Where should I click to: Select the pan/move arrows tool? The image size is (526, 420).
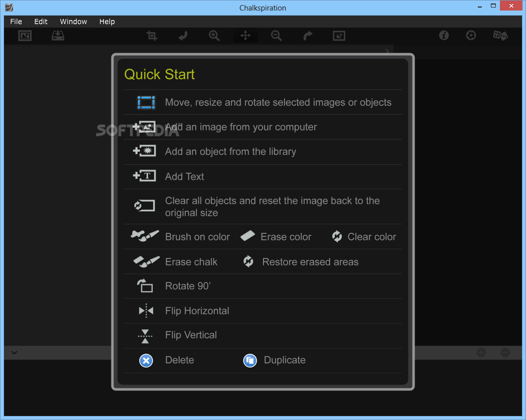tap(245, 36)
